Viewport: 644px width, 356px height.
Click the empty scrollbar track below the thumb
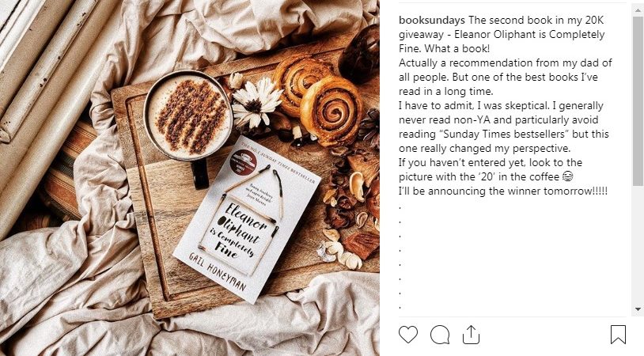(x=638, y=244)
